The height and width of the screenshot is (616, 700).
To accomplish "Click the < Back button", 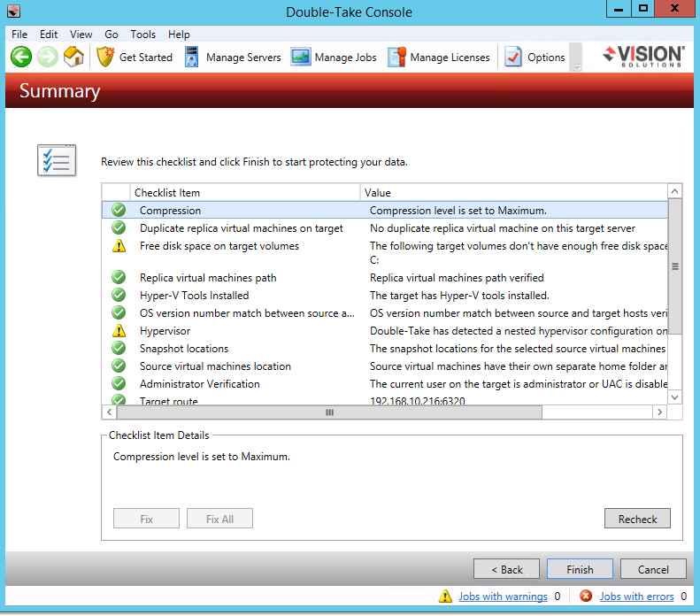I will click(x=507, y=569).
